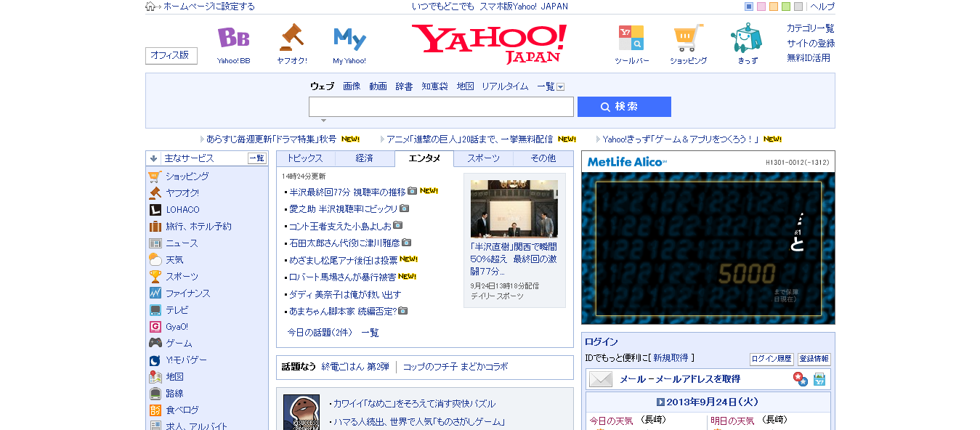Click the YAHOO! JAPAN logo
Viewport: 980px width, 430px height.
489,44
